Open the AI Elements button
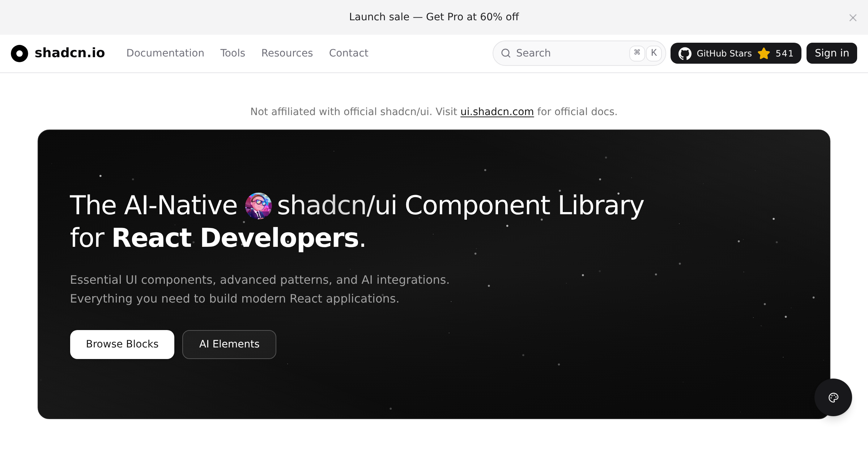 pyautogui.click(x=229, y=344)
